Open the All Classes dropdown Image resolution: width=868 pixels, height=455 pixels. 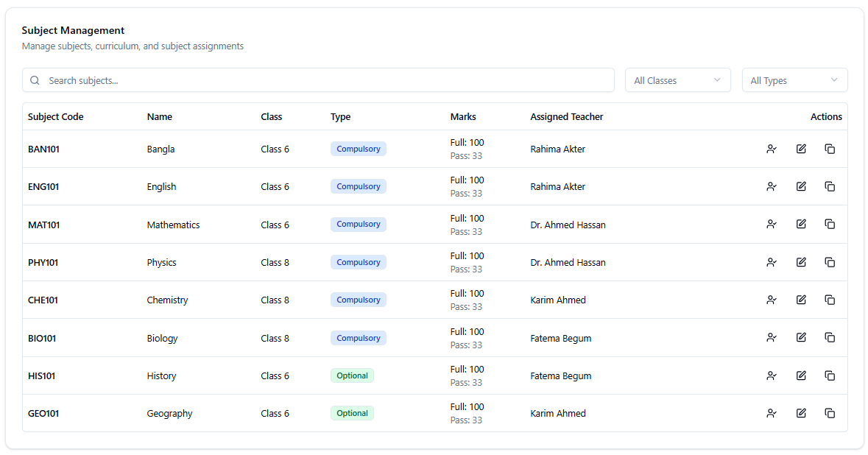tap(677, 80)
